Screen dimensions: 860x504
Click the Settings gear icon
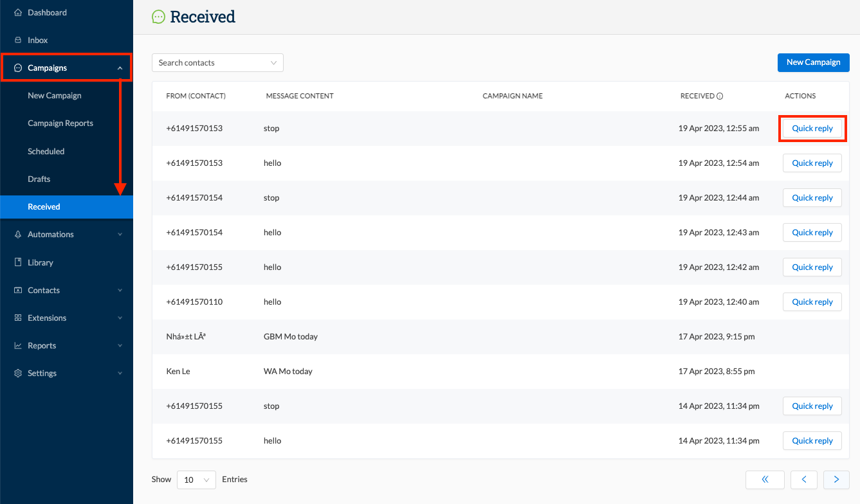(x=18, y=373)
